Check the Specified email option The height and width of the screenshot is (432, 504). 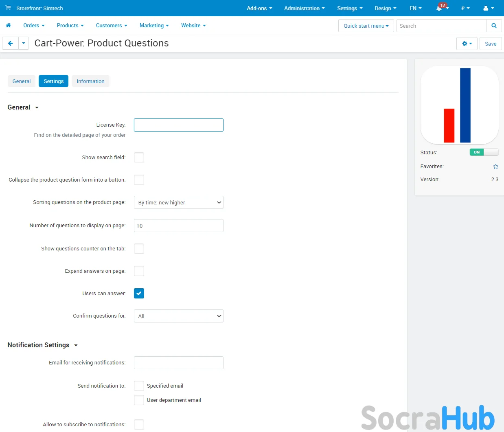(139, 386)
